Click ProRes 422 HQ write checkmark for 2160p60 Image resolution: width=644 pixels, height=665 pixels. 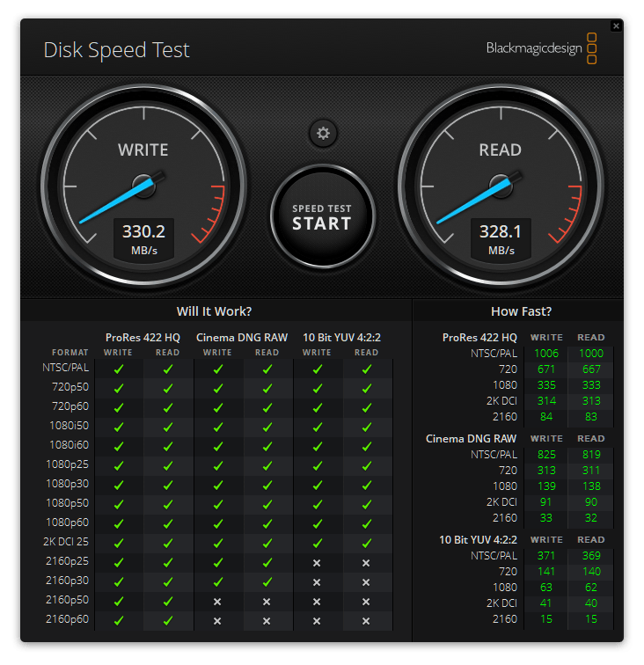tap(119, 620)
